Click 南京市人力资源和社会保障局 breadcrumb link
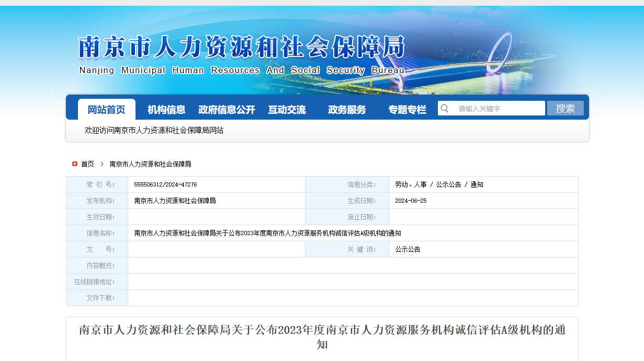This screenshot has height=361, width=644. pos(150,164)
